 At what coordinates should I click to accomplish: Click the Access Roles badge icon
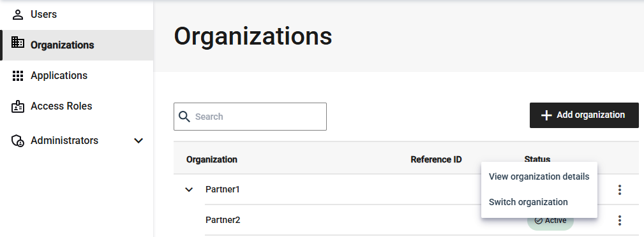pyautogui.click(x=18, y=106)
